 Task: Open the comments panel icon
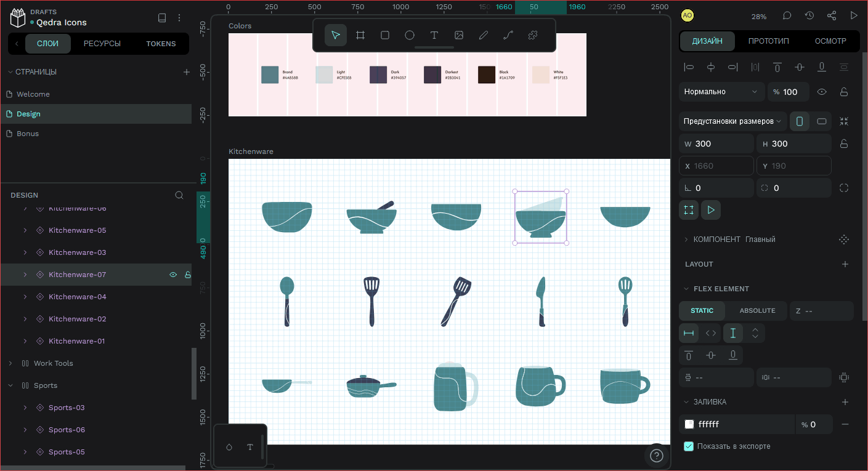787,16
